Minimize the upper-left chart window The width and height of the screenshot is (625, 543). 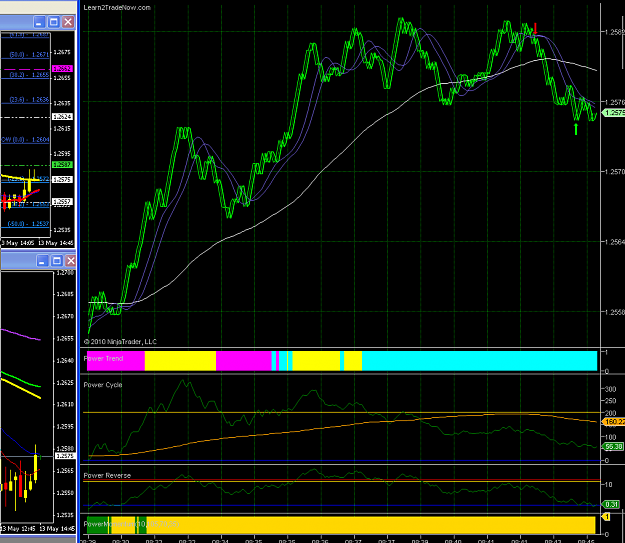(39, 22)
